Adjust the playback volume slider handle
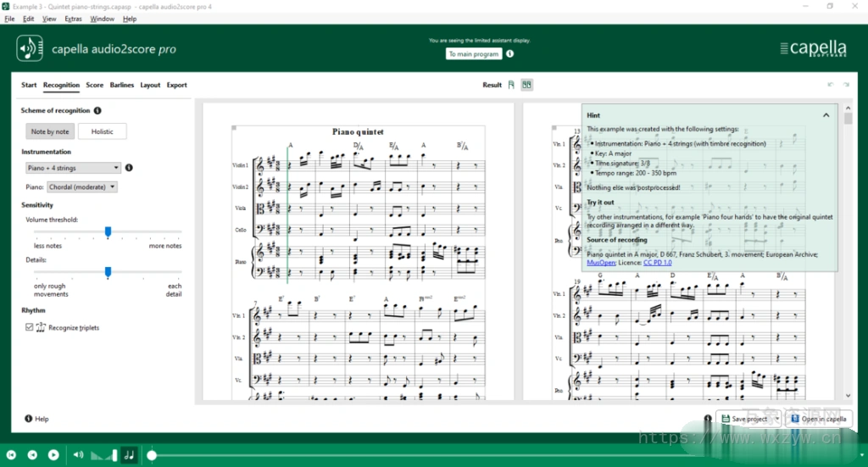 point(114,455)
